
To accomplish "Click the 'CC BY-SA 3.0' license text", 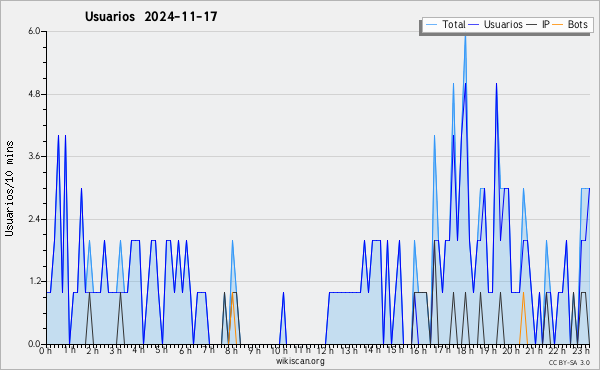I will tap(569, 363).
